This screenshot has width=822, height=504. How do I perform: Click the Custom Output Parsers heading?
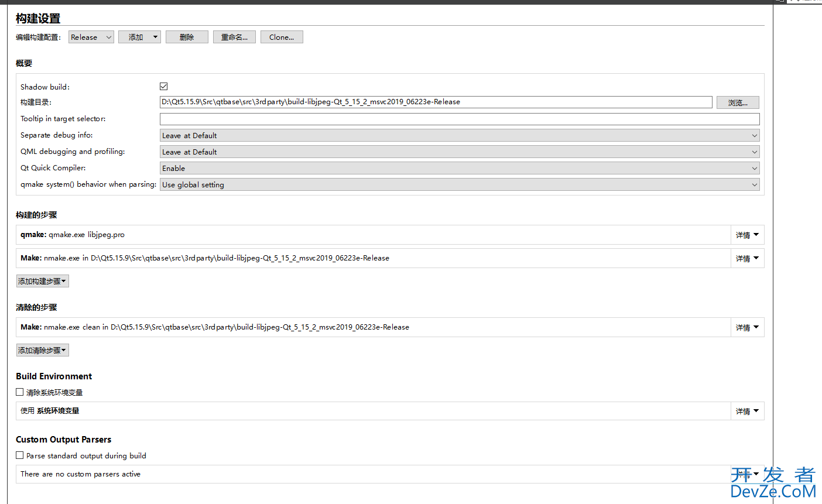click(63, 440)
